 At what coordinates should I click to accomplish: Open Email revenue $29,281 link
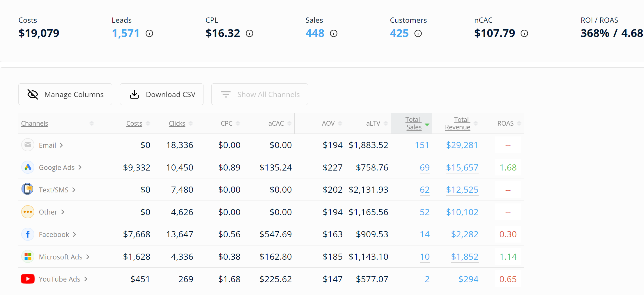coord(462,145)
